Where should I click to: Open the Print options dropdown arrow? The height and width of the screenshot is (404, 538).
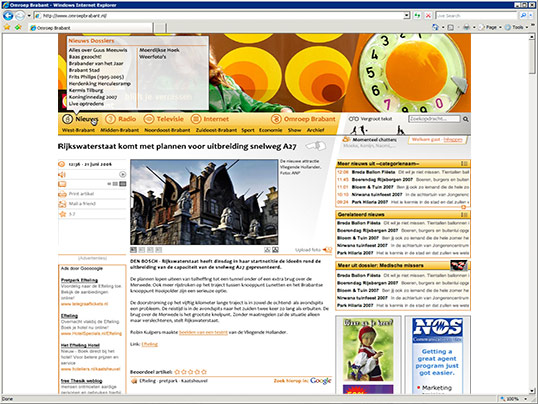(474, 27)
